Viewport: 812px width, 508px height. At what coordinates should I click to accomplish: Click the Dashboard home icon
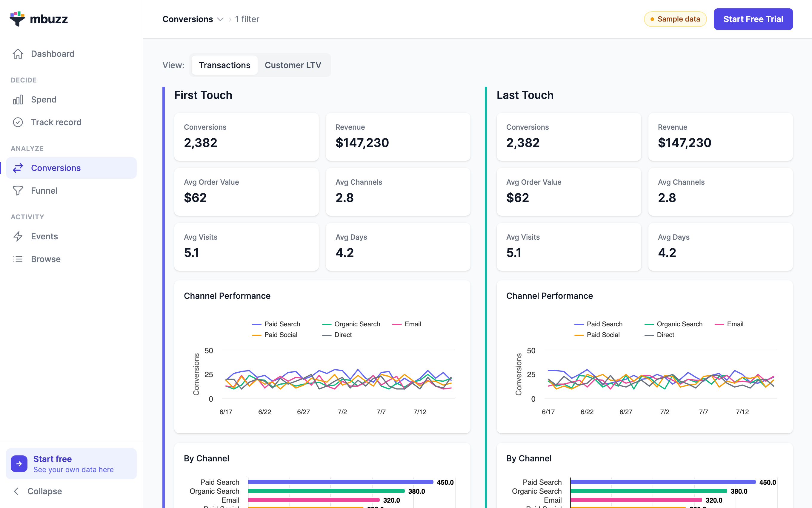point(18,54)
